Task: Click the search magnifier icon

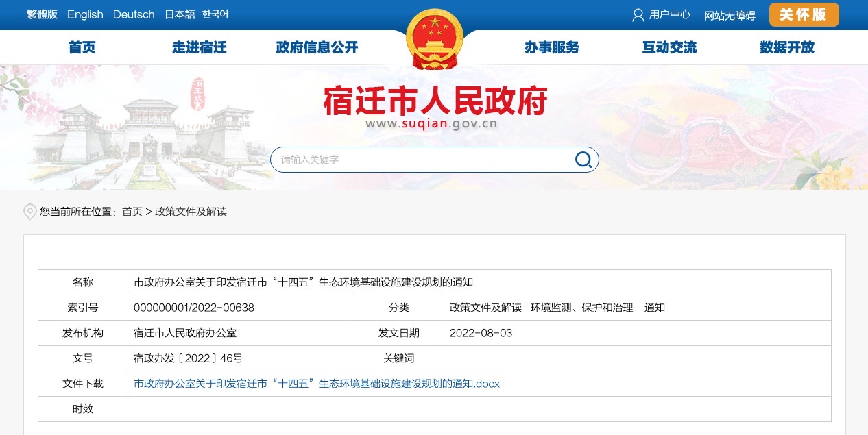Action: point(583,160)
